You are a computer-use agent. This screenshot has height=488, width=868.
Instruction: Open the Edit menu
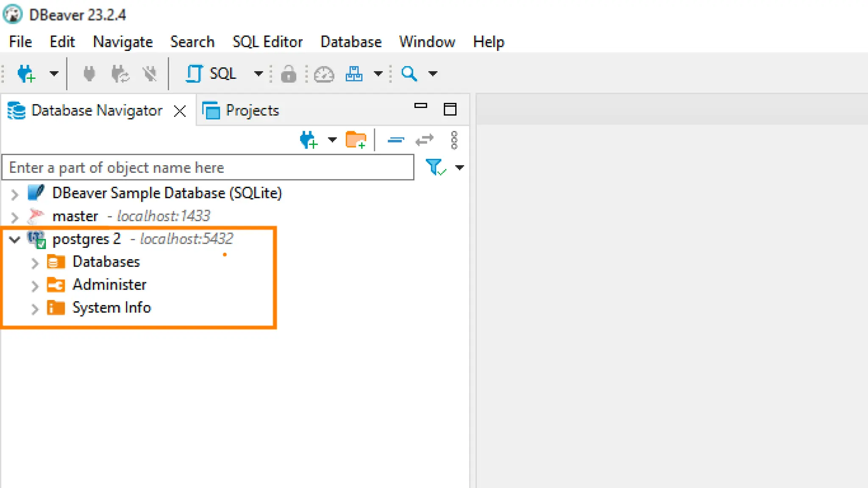(x=62, y=42)
